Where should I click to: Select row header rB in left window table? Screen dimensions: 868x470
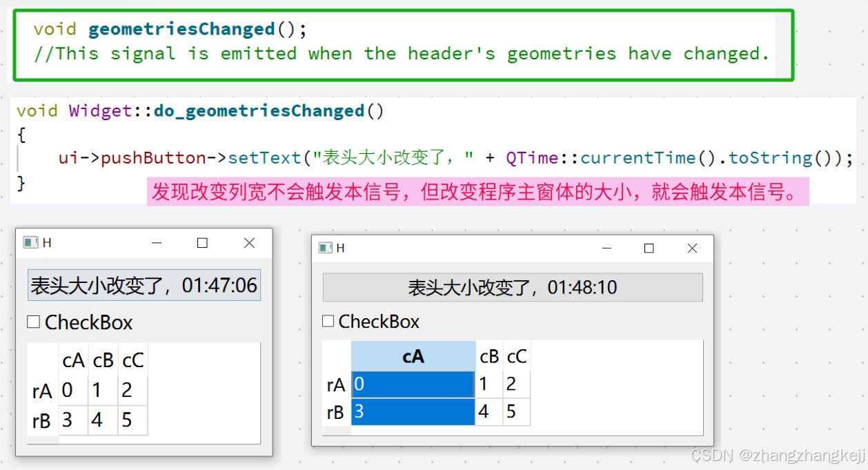43,420
